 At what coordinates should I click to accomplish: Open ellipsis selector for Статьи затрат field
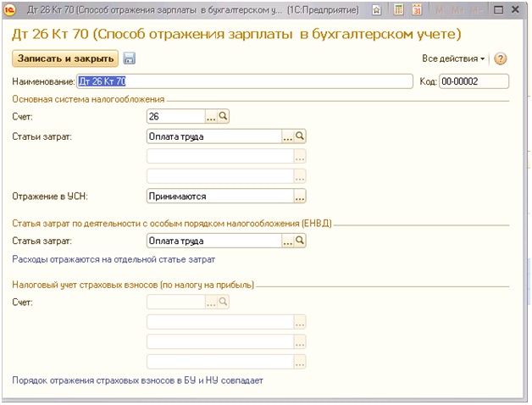point(288,136)
